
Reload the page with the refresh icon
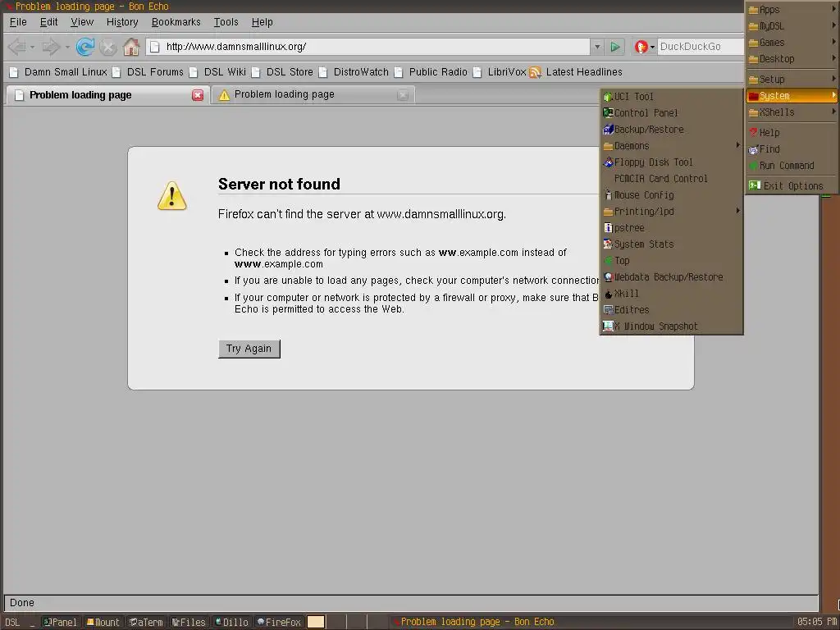tap(85, 47)
